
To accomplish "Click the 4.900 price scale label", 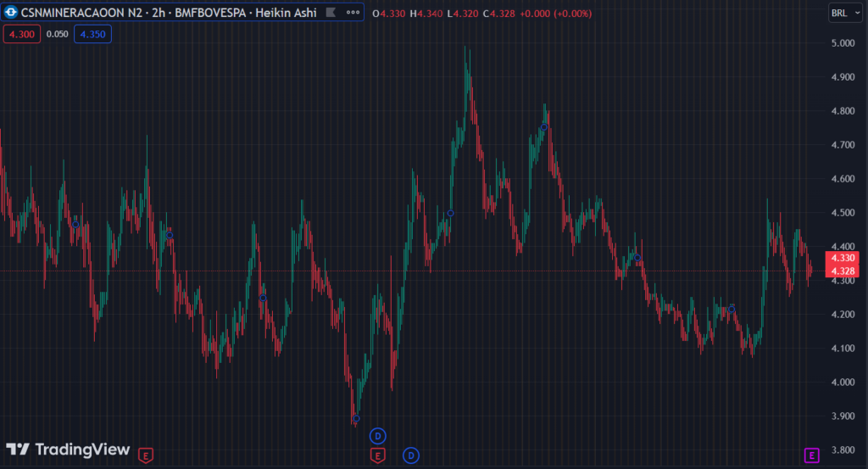I will tap(843, 77).
